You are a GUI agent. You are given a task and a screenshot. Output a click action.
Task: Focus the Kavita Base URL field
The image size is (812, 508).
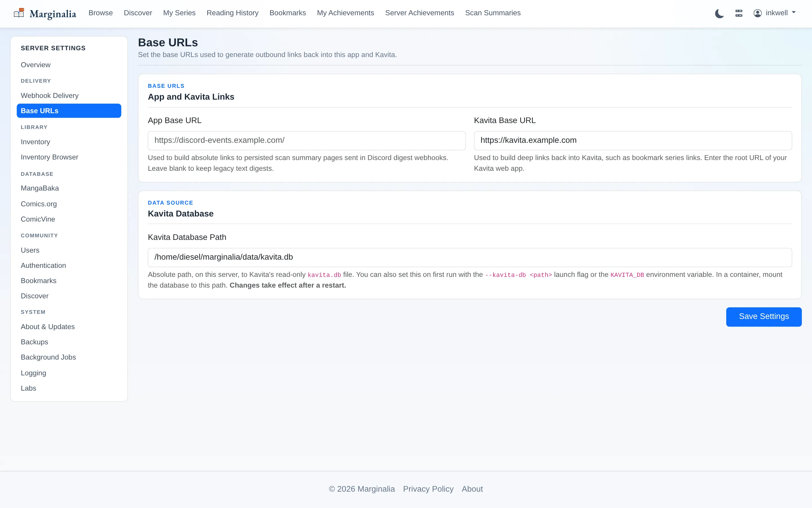(x=633, y=141)
